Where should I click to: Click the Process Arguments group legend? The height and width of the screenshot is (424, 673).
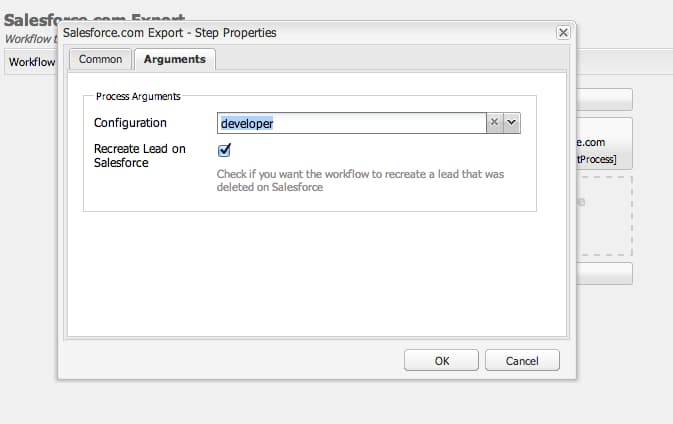click(x=137, y=96)
